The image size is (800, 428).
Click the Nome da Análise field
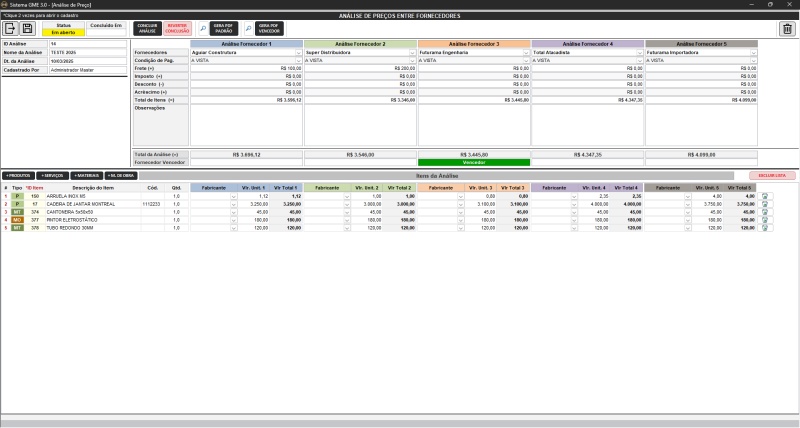point(87,52)
